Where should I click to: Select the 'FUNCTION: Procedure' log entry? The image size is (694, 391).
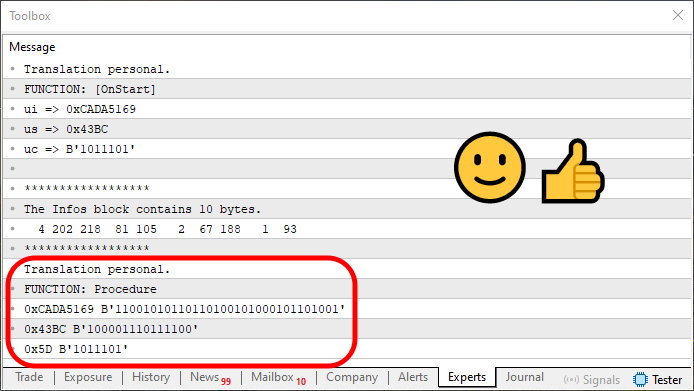347,289
